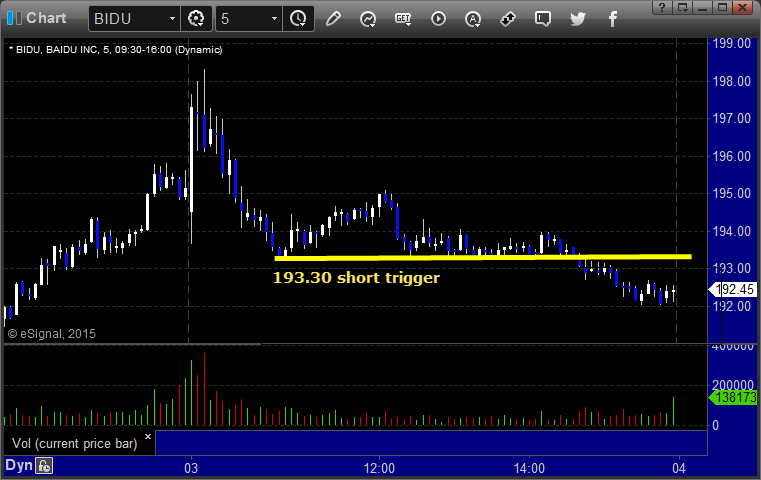761x480 pixels.
Task: Close the Vol study panel tab
Action: coord(148,436)
